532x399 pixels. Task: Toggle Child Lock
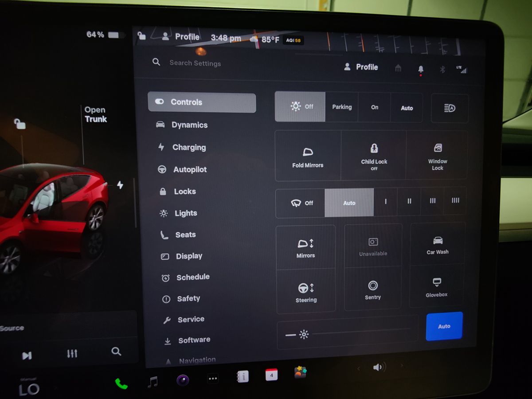click(374, 156)
